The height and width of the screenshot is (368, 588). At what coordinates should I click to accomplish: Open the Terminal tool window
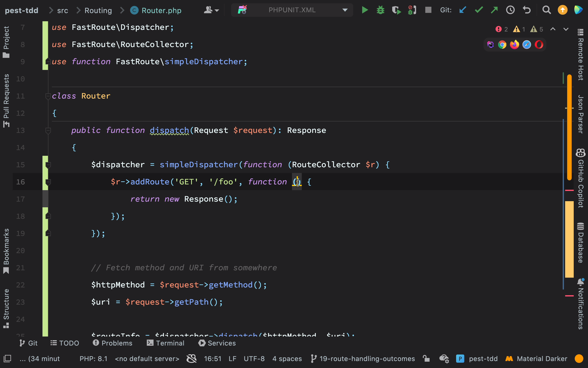[x=166, y=343]
